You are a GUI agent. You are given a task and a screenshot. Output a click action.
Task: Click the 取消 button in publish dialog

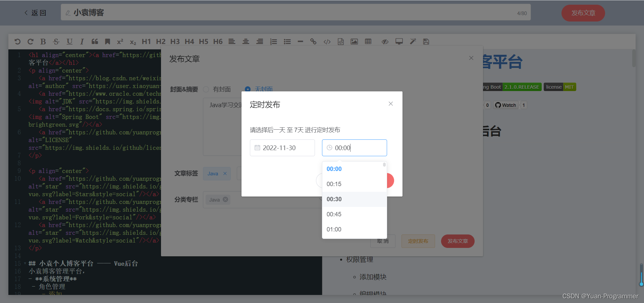coord(383,241)
